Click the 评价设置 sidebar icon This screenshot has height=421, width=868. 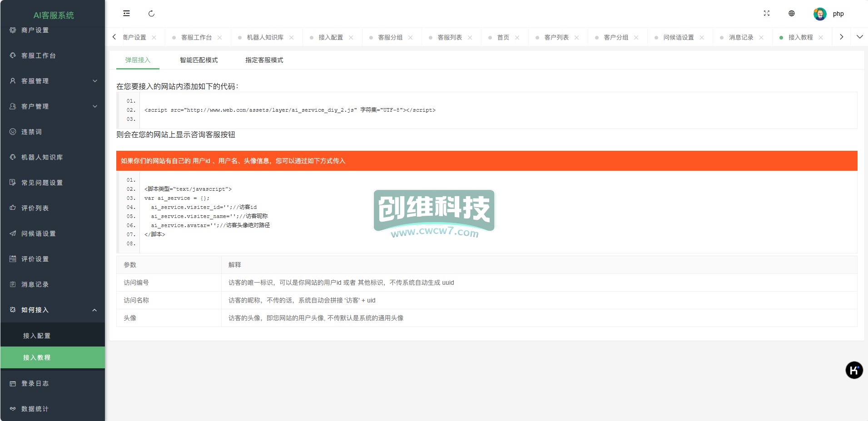click(x=13, y=259)
